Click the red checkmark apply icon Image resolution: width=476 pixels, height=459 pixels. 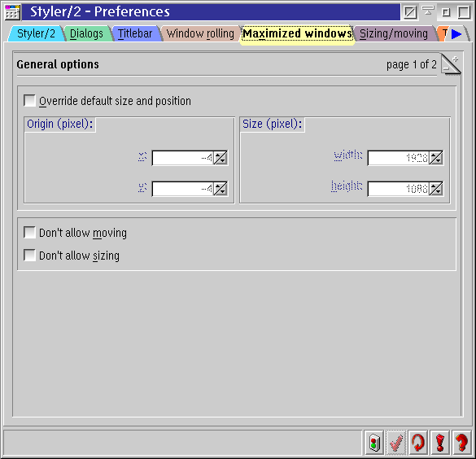click(396, 443)
